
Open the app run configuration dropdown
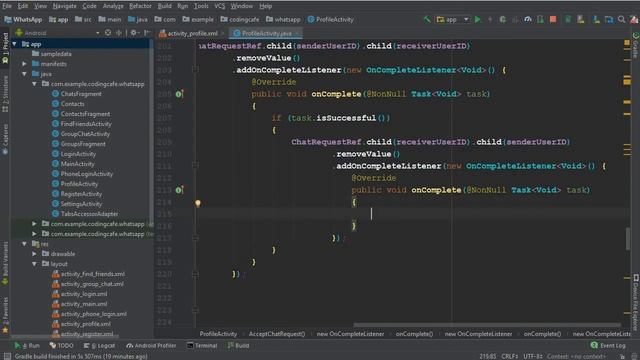point(453,19)
